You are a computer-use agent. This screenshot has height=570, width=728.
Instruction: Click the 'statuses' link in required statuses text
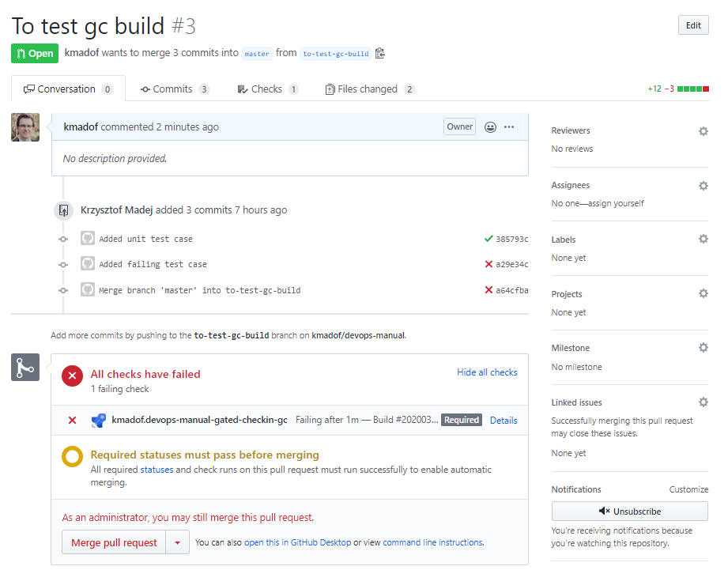157,470
